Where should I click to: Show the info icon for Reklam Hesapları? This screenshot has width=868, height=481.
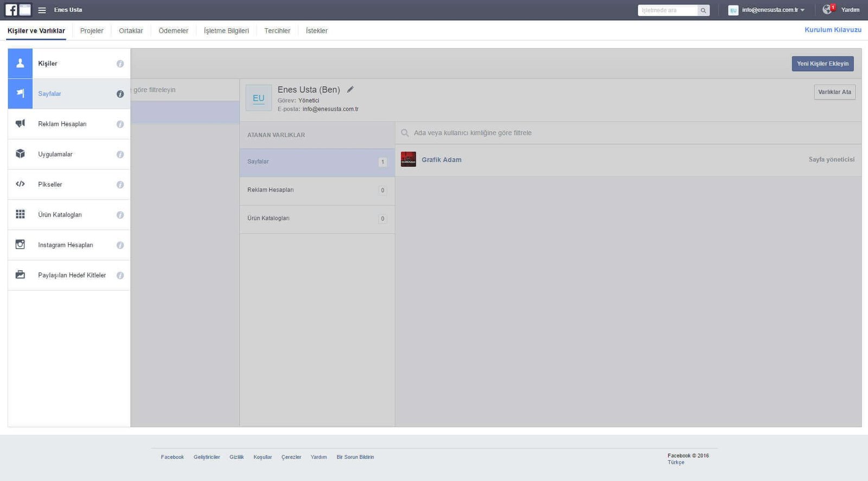(120, 124)
